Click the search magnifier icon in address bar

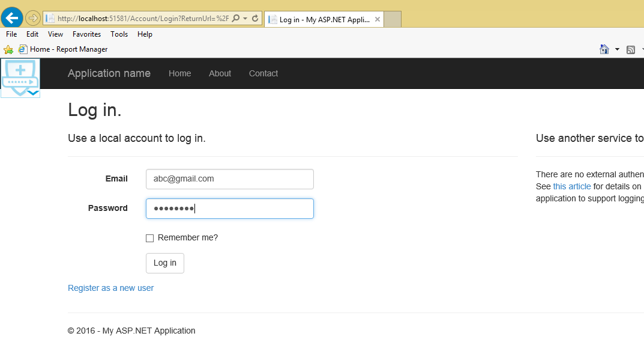coord(236,19)
